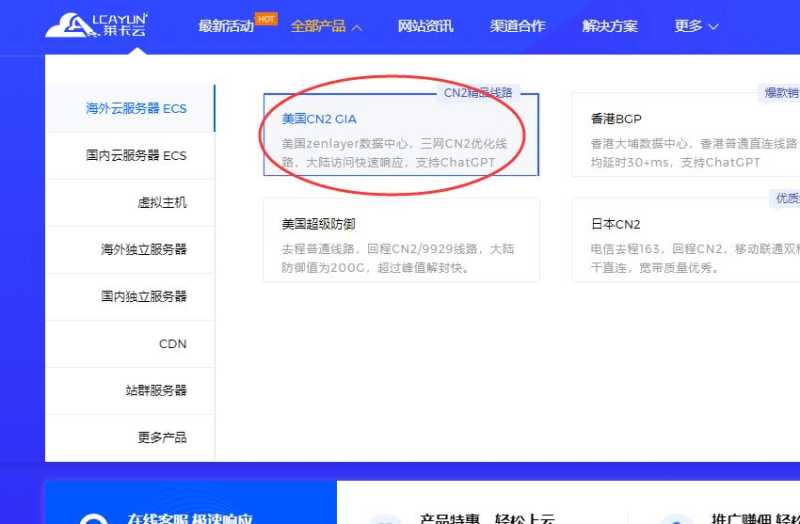800x524 pixels.
Task: Open the 解决方案 menu item
Action: pos(610,26)
